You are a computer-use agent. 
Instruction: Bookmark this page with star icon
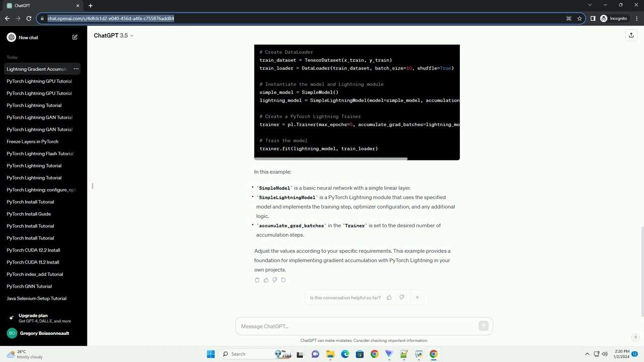point(580,19)
